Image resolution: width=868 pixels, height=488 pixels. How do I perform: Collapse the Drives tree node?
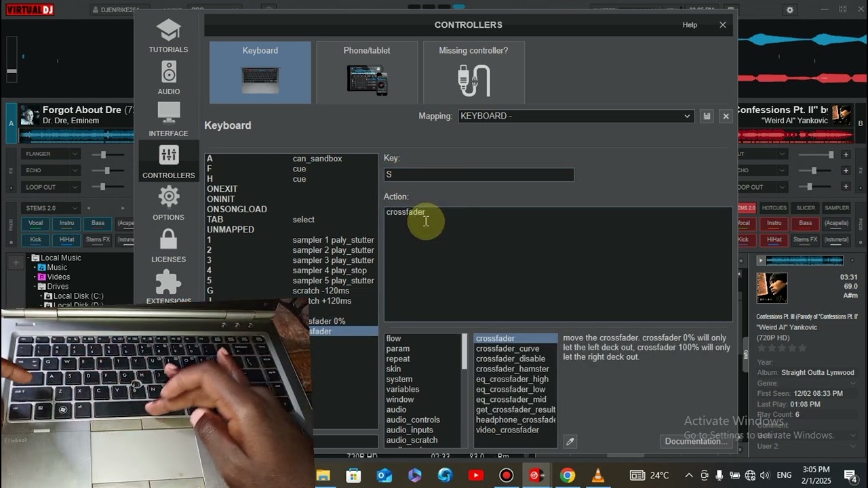[x=36, y=287]
